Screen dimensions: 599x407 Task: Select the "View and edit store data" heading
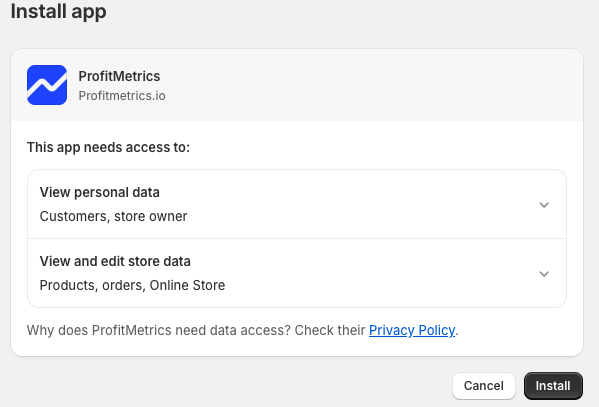coord(115,261)
